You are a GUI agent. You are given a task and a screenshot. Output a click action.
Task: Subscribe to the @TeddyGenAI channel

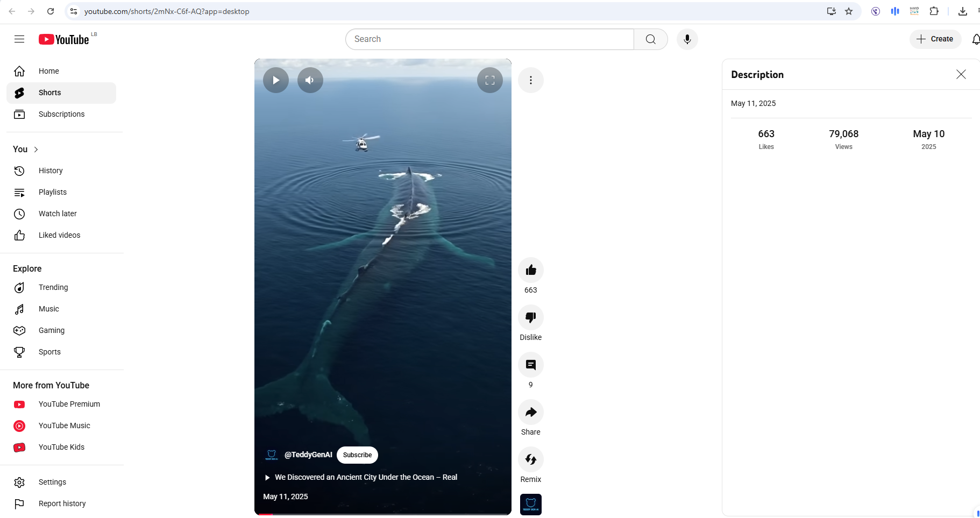tap(357, 455)
